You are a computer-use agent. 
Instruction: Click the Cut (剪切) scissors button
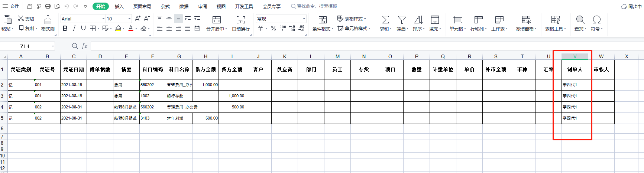pyautogui.click(x=26, y=19)
